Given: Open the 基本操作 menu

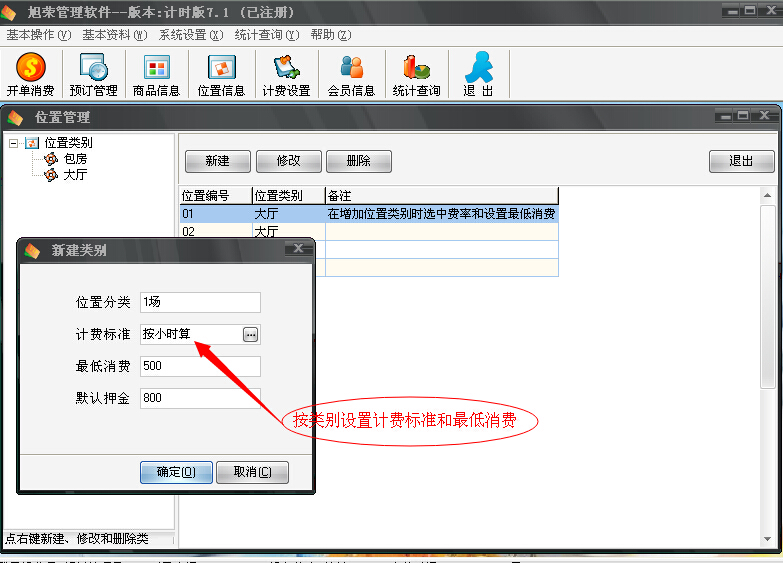Looking at the screenshot, I should click(38, 35).
